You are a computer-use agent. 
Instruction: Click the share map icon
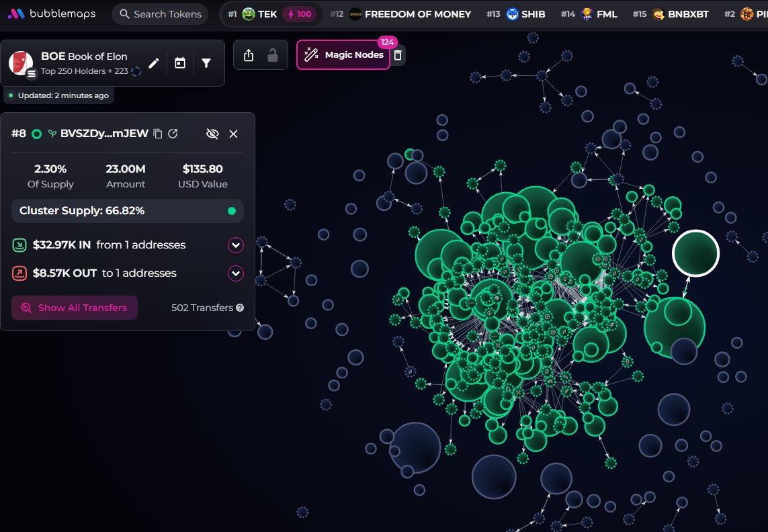pos(249,55)
